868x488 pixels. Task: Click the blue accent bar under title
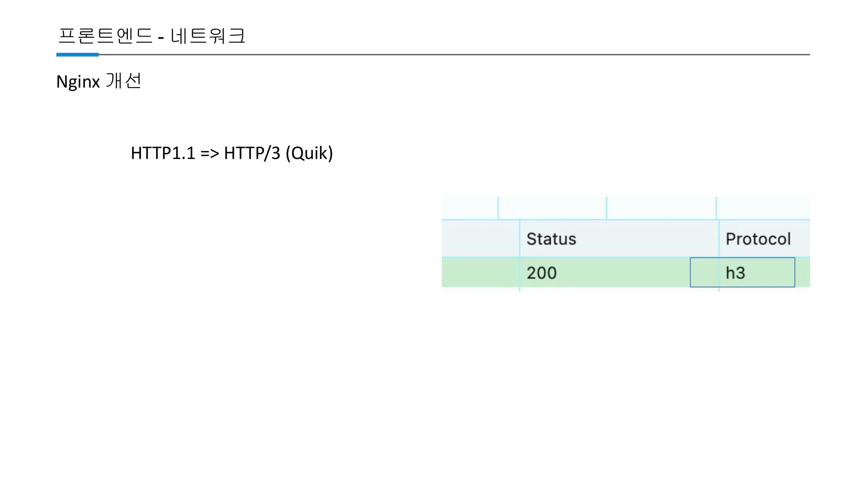(x=78, y=55)
